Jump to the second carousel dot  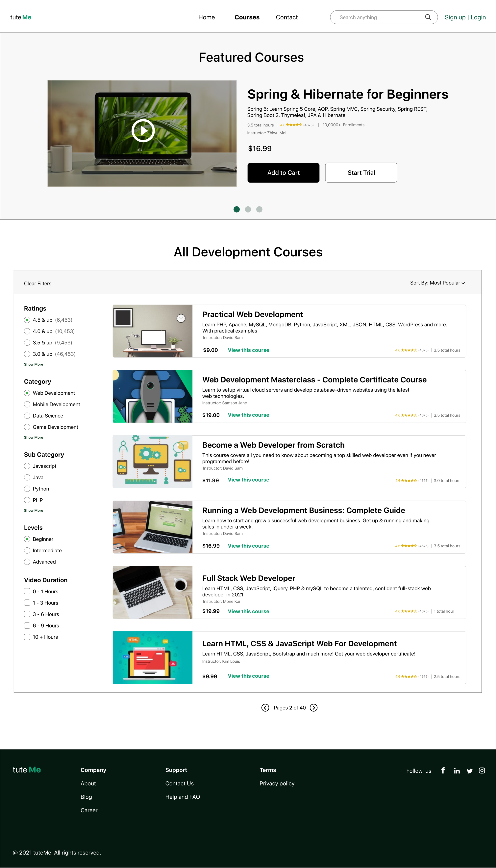(248, 209)
